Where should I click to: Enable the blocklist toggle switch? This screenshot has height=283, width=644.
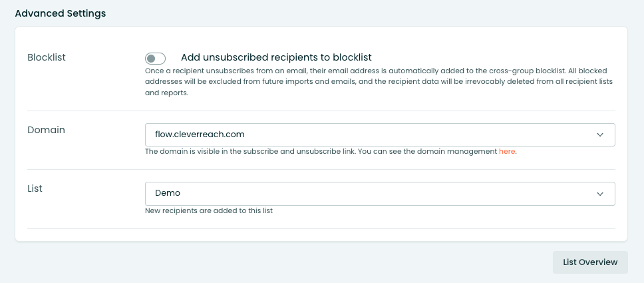click(155, 59)
